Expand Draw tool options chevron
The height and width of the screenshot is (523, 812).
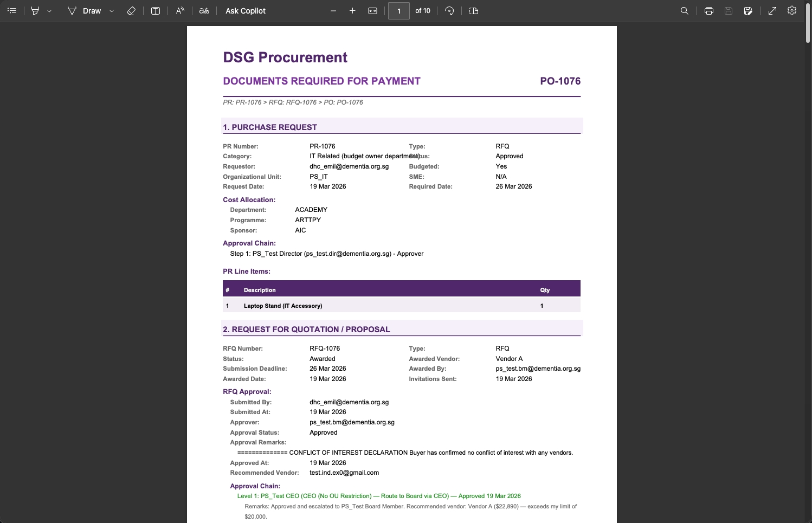[x=112, y=11]
